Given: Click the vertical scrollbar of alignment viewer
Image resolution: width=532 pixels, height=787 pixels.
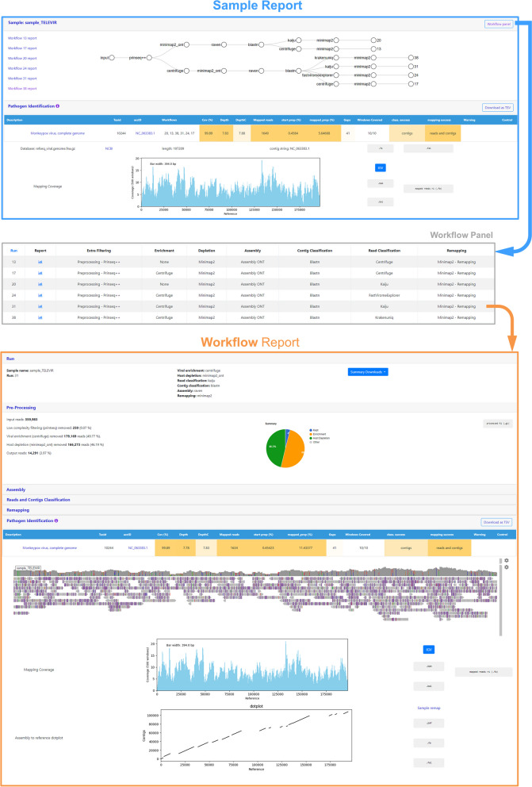Looking at the screenshot, I should (x=500, y=600).
